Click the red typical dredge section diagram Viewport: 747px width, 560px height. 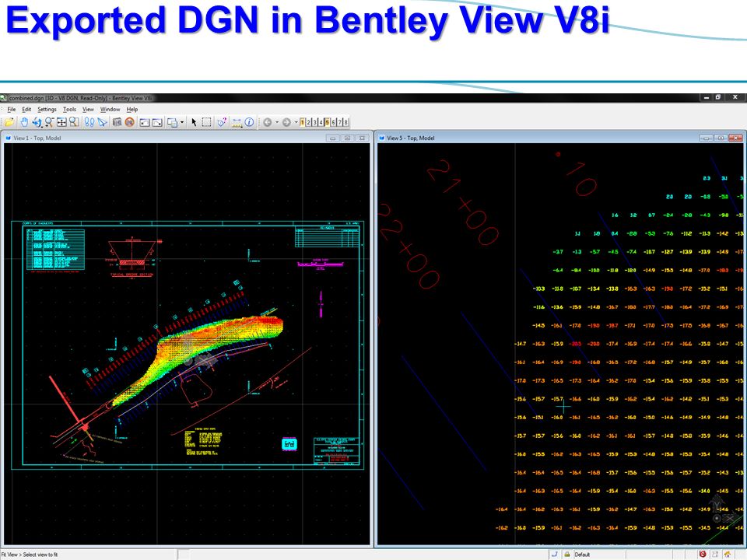tap(133, 257)
